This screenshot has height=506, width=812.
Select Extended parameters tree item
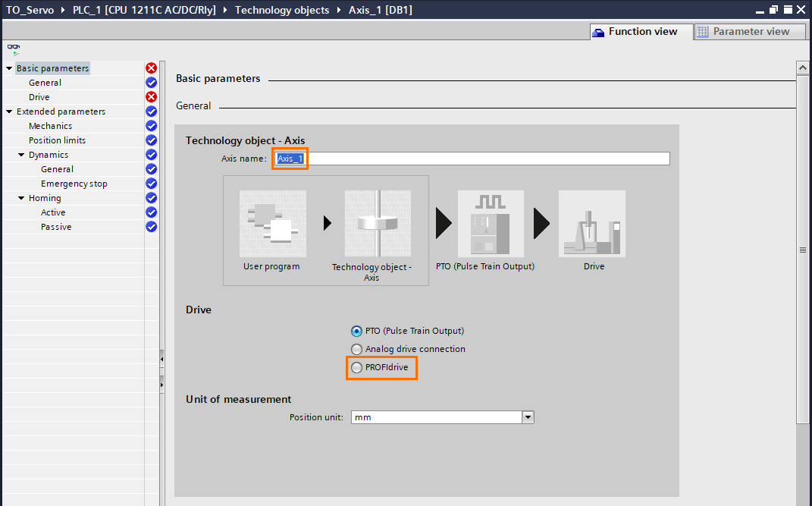[x=61, y=112]
